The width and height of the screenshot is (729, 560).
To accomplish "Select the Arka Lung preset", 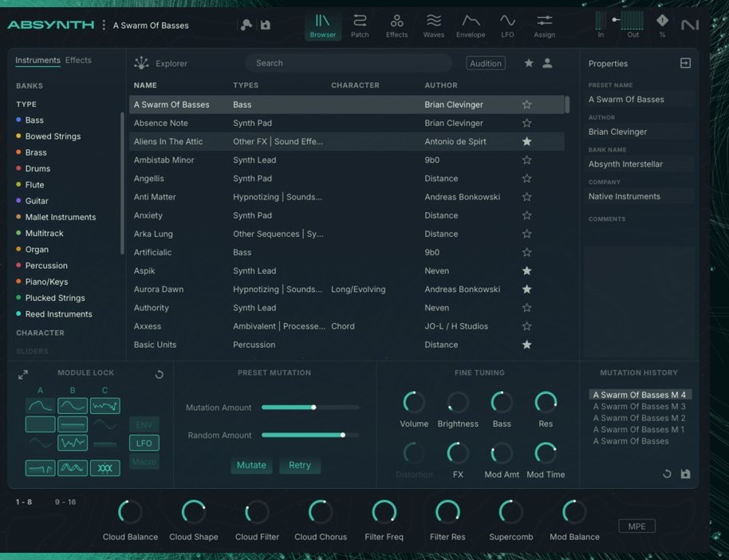I will click(x=346, y=234).
